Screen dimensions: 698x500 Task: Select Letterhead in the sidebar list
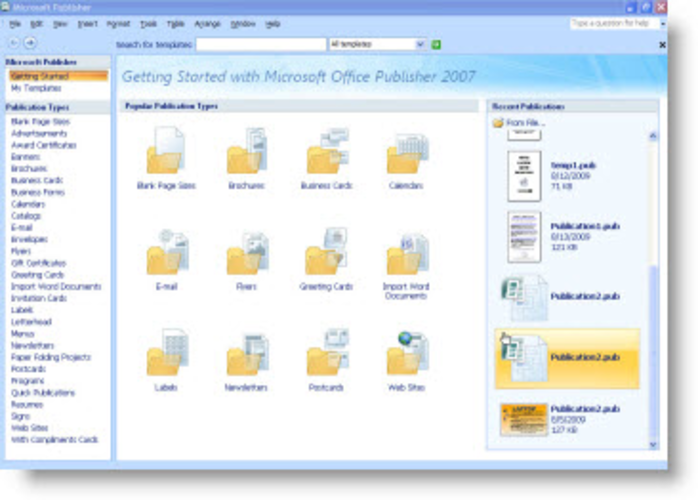coord(31,322)
